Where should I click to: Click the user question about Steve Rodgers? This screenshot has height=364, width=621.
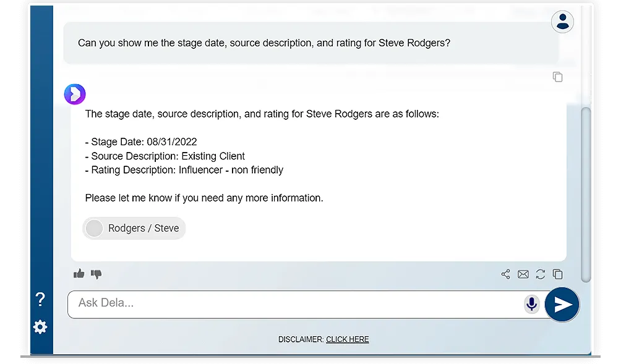[x=264, y=43]
